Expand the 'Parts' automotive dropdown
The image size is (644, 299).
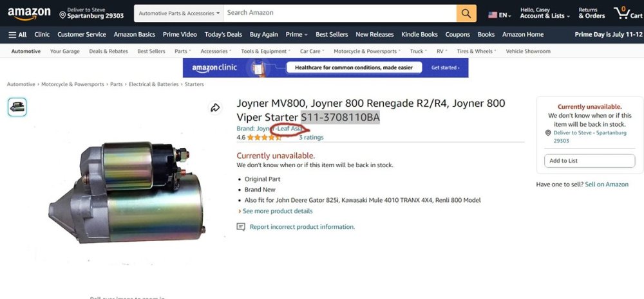point(183,51)
